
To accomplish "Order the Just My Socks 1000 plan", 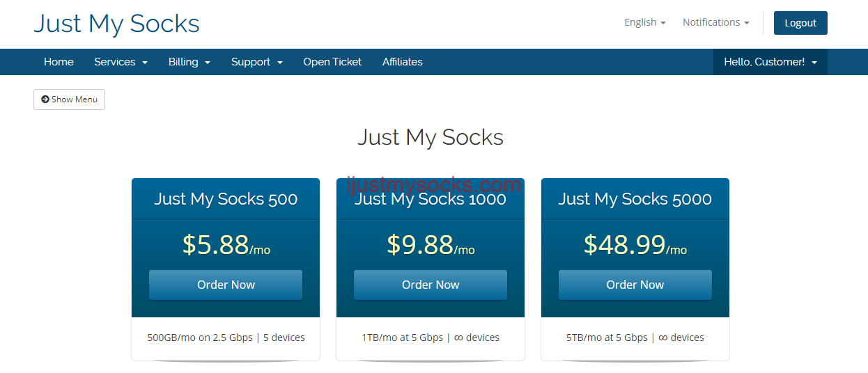I will coord(431,285).
